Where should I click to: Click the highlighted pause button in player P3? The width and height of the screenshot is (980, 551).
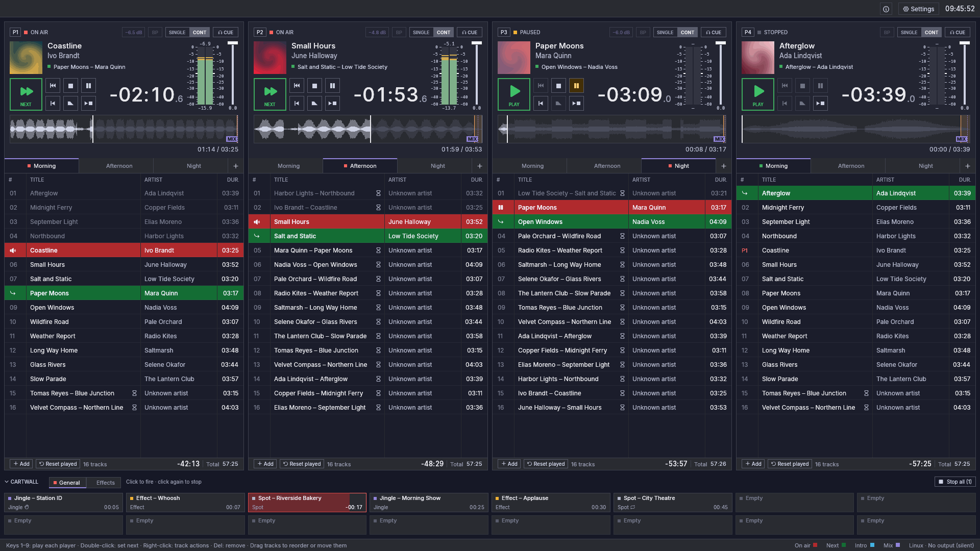point(576,86)
